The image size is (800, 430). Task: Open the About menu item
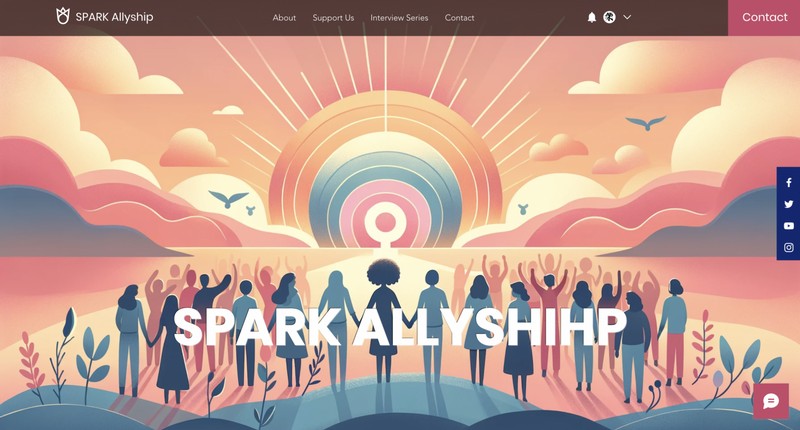pyautogui.click(x=284, y=17)
